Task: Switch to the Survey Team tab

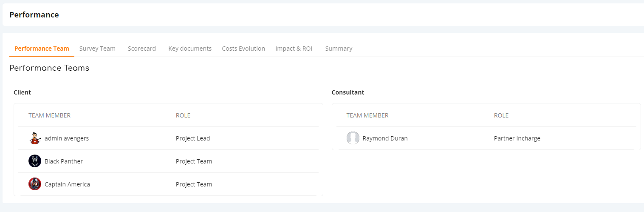Action: pyautogui.click(x=97, y=49)
